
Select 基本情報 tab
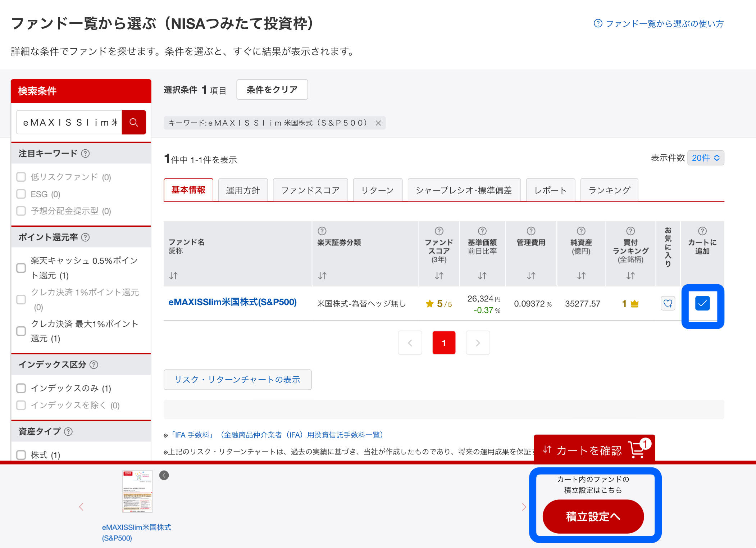[x=188, y=190]
